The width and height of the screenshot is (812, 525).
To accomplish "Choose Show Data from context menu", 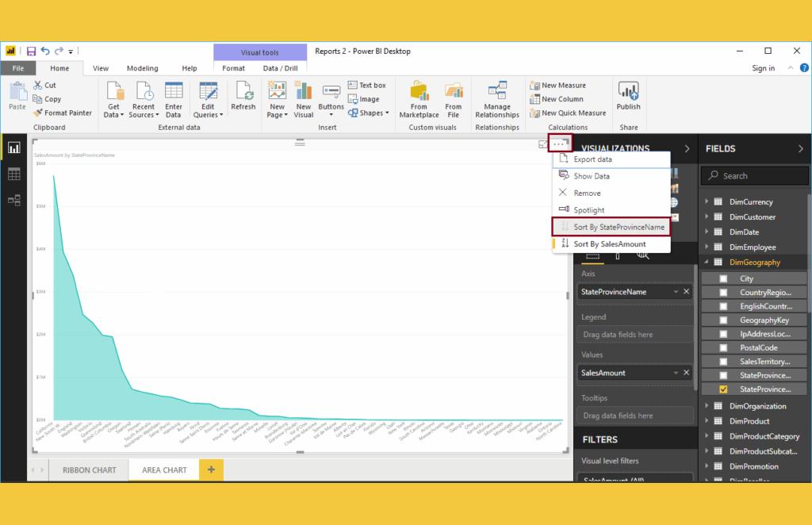I will [x=611, y=176].
